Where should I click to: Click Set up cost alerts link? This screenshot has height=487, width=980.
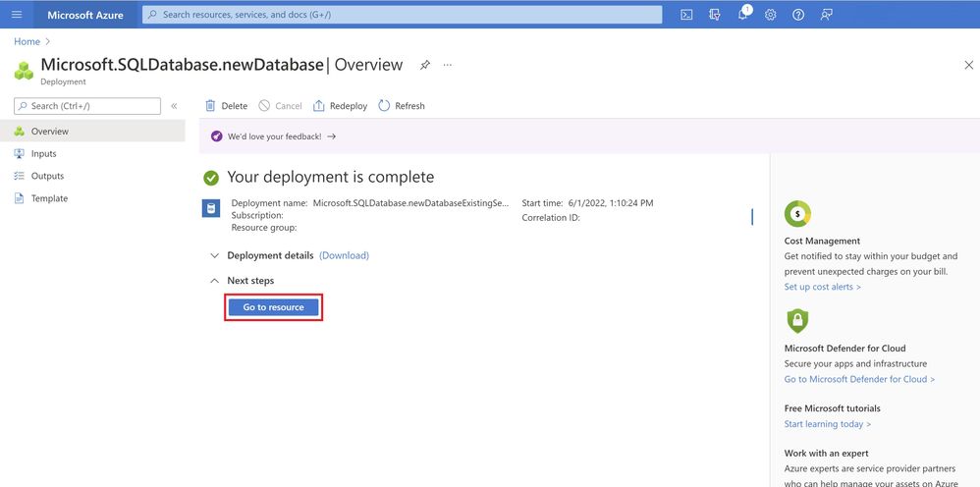pos(823,287)
